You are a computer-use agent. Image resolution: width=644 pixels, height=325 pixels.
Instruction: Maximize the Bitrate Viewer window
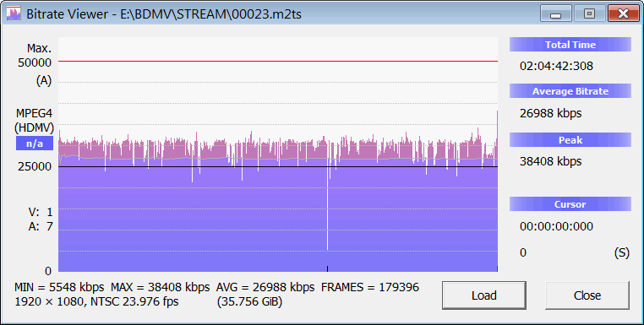pyautogui.click(x=589, y=14)
